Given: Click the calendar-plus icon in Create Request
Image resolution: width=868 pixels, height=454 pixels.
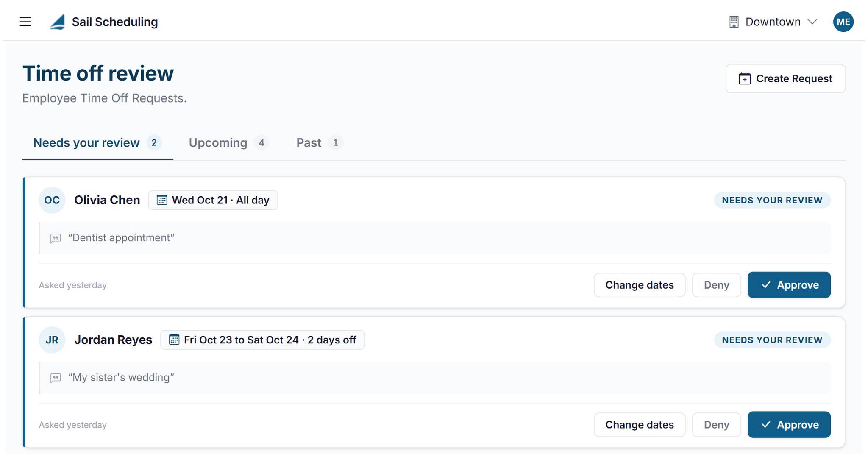Looking at the screenshot, I should [745, 78].
